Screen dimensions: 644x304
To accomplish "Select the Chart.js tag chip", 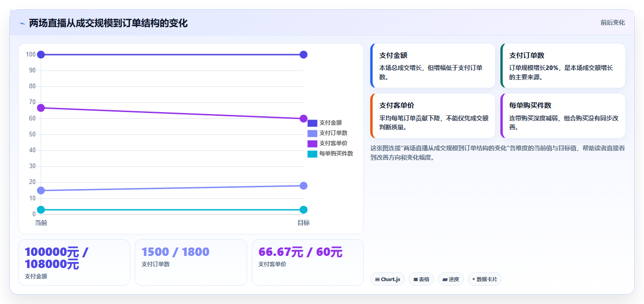I will point(388,279).
